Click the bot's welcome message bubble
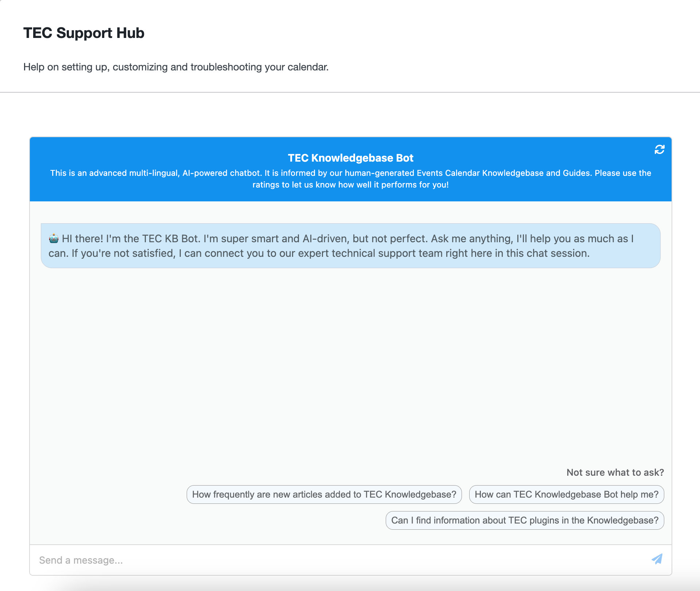This screenshot has width=700, height=591. (350, 246)
